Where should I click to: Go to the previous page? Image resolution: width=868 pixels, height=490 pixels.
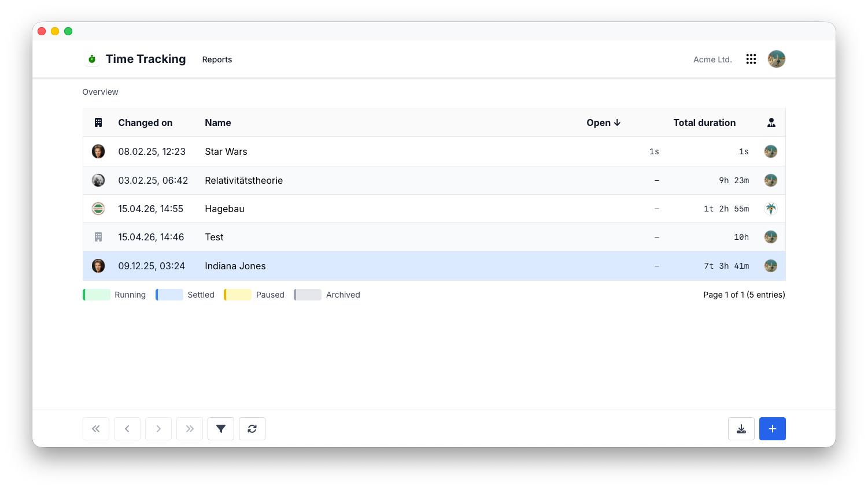coord(127,429)
